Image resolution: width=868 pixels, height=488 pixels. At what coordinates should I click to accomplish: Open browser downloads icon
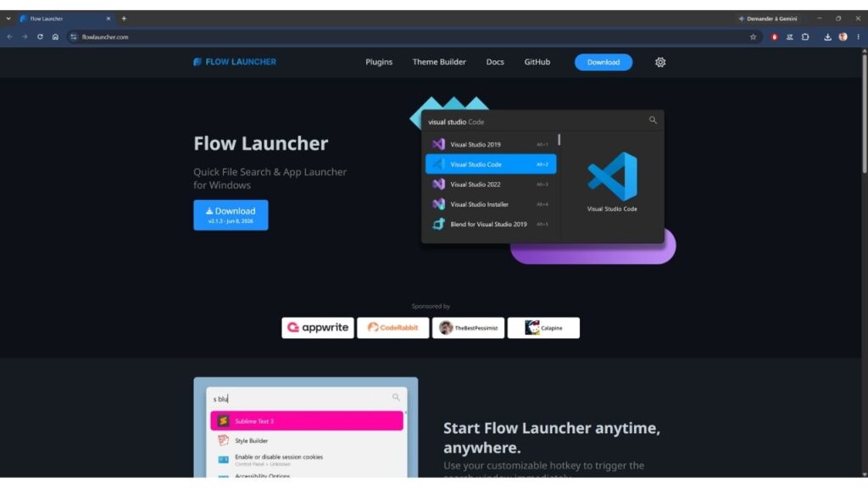click(x=827, y=37)
